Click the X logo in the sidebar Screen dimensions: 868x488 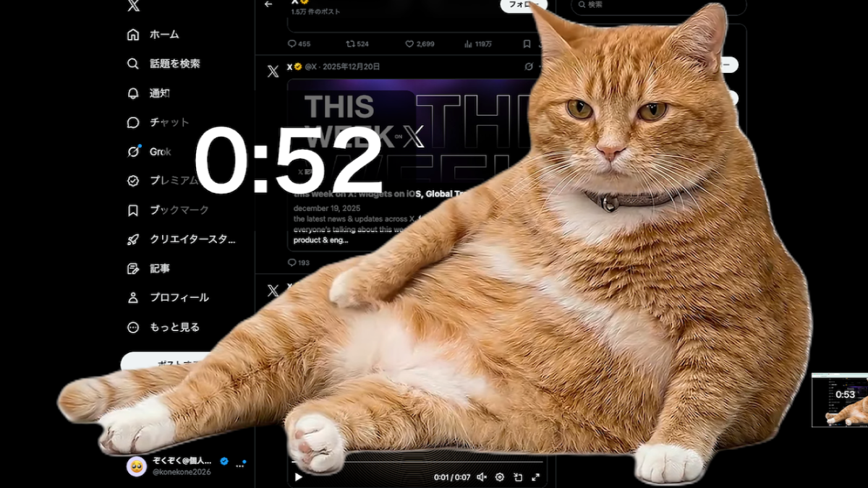coord(133,6)
